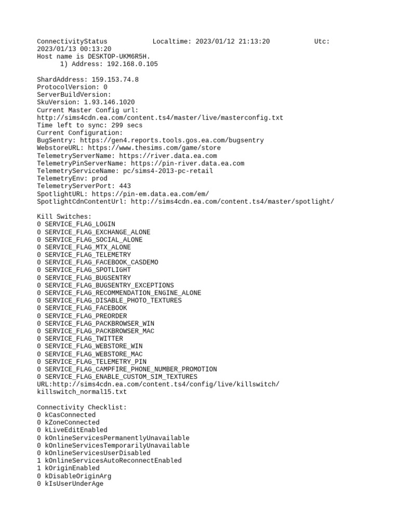The height and width of the screenshot is (532, 399).
Task: Click the SERVICE_FLAG_TELEMETRY_PIN line
Action: pyautogui.click(x=91, y=362)
